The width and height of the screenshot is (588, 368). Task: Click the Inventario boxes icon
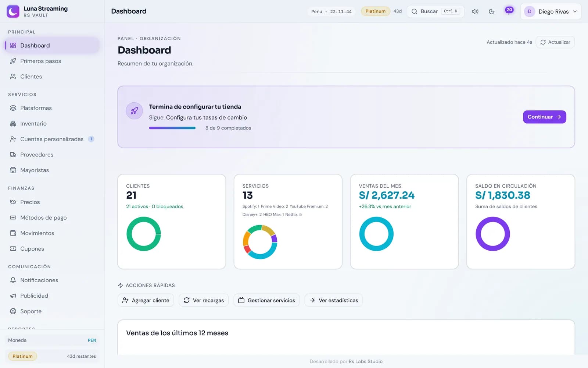pyautogui.click(x=13, y=124)
